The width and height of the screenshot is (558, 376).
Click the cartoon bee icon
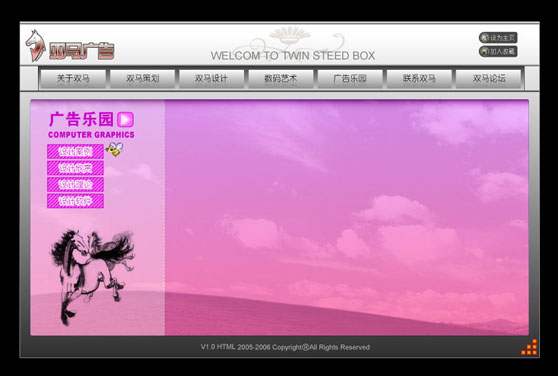115,149
